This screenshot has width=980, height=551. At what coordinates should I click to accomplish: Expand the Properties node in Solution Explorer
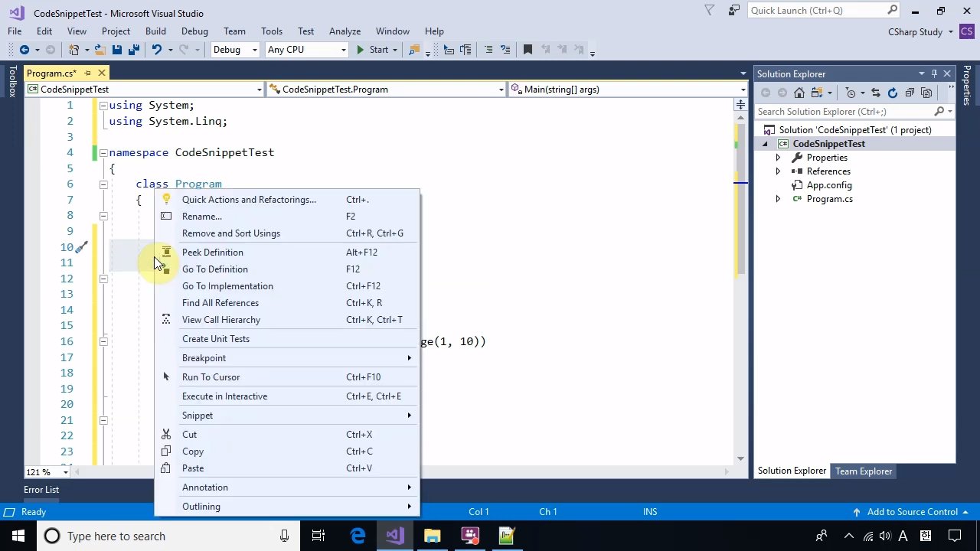coord(778,158)
